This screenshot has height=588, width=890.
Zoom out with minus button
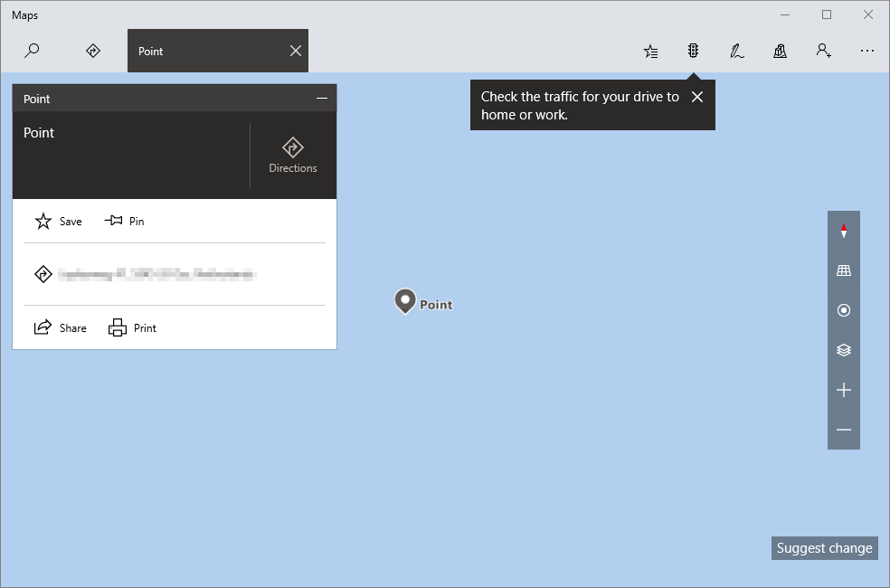(844, 430)
